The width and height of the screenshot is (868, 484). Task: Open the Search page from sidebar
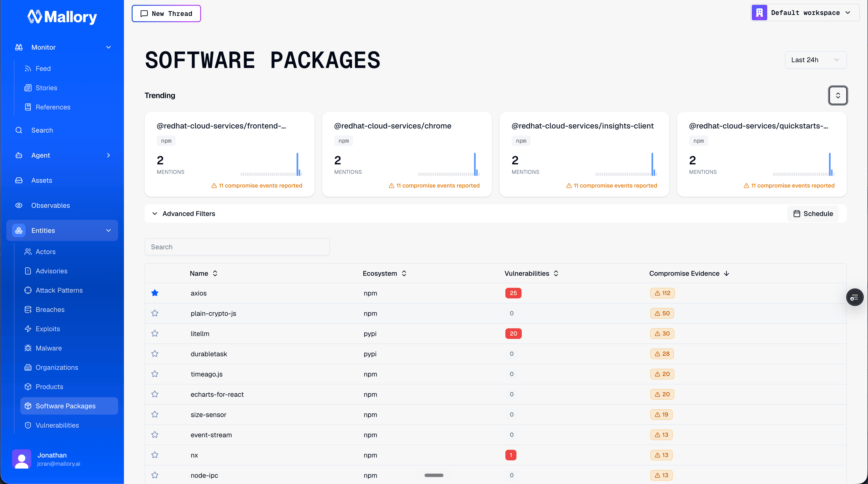click(x=42, y=130)
